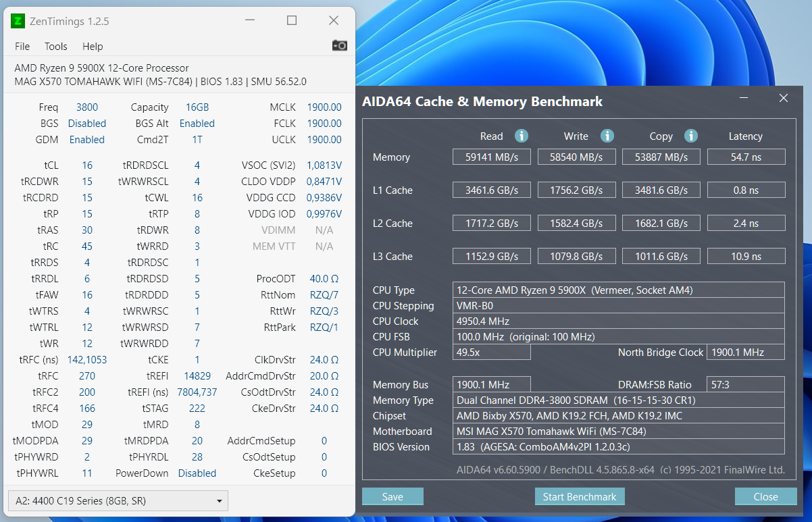Screen dimensions: 812x522
Task: Click the VSOC (SVI2) value 1,0813V
Action: point(324,165)
